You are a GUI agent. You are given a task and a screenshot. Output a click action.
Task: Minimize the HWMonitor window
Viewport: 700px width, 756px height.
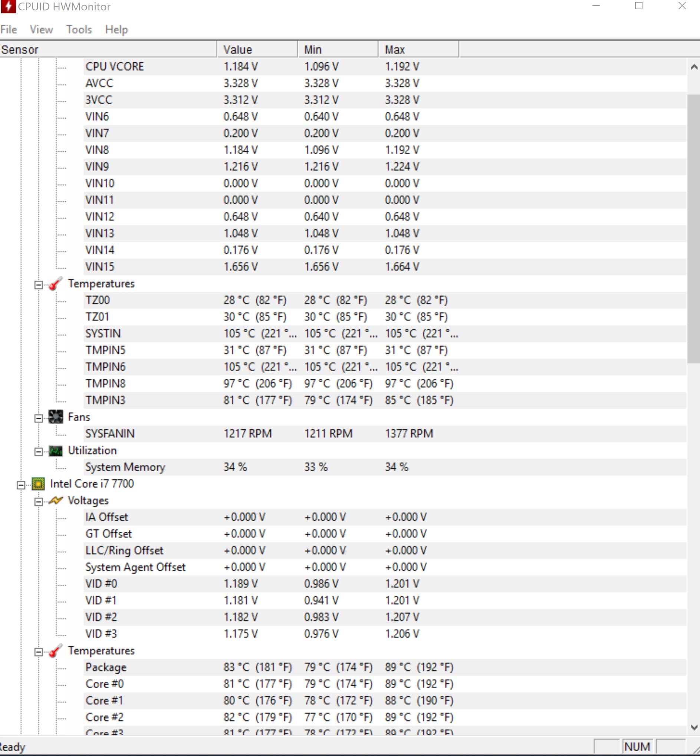click(596, 6)
